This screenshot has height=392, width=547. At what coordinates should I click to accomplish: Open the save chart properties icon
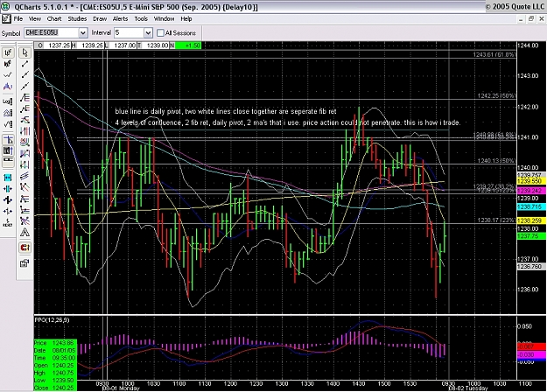coord(25,263)
